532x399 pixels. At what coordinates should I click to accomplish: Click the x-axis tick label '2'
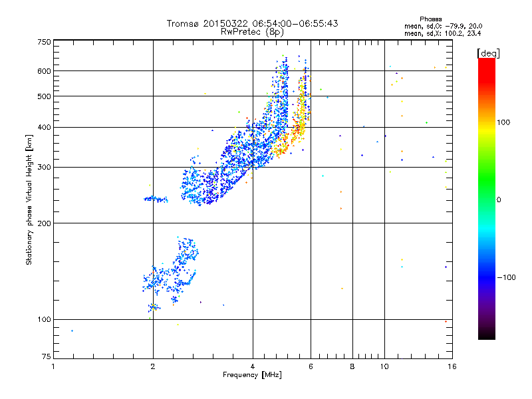click(x=153, y=366)
